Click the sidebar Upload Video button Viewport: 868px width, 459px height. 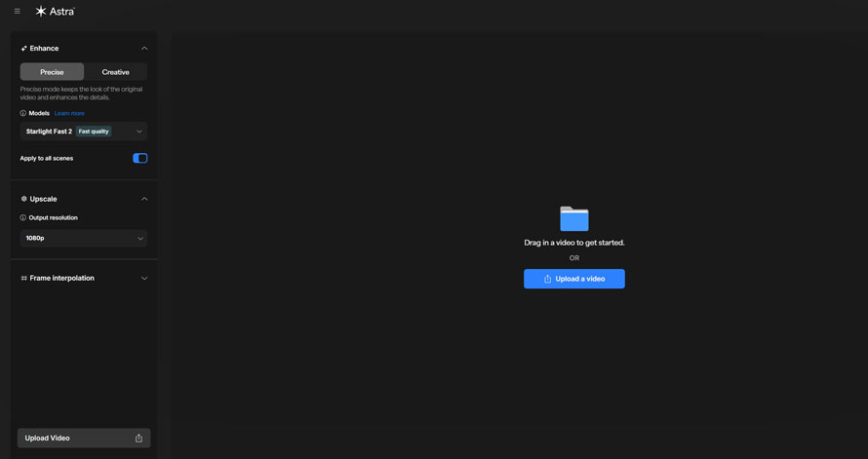tap(84, 438)
